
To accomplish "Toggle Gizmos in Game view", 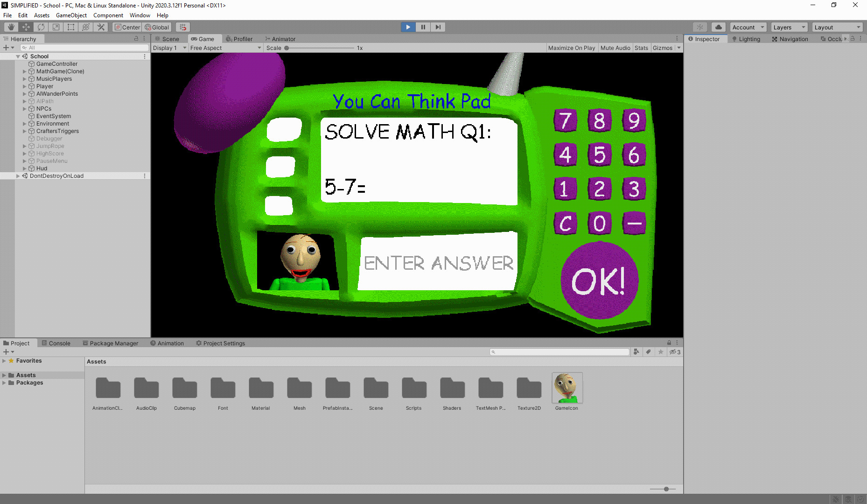I will [x=662, y=48].
